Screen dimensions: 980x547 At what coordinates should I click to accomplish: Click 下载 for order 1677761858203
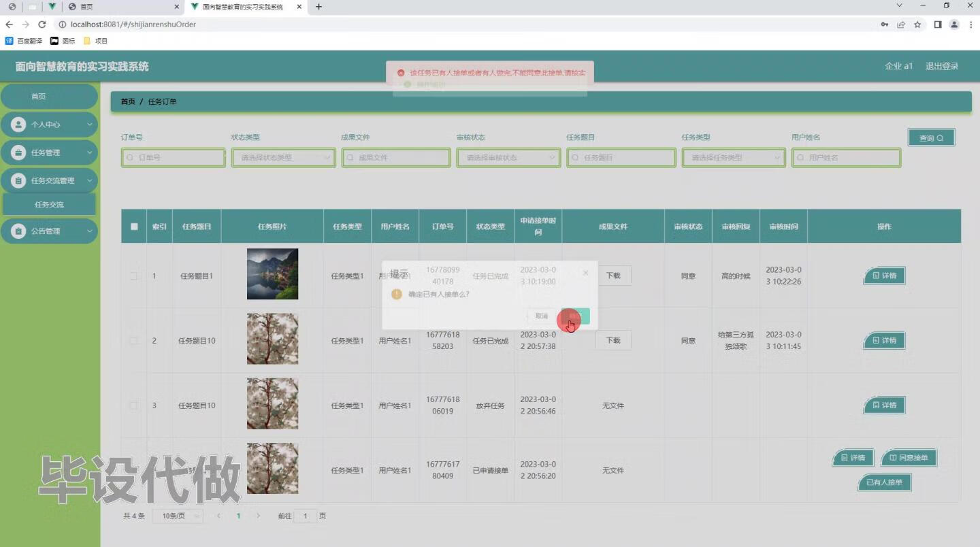613,340
